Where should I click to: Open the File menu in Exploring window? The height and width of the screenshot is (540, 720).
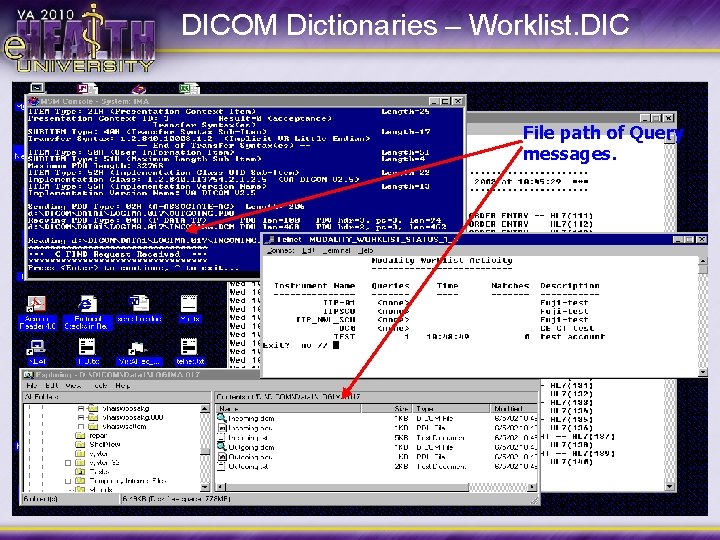(32, 385)
